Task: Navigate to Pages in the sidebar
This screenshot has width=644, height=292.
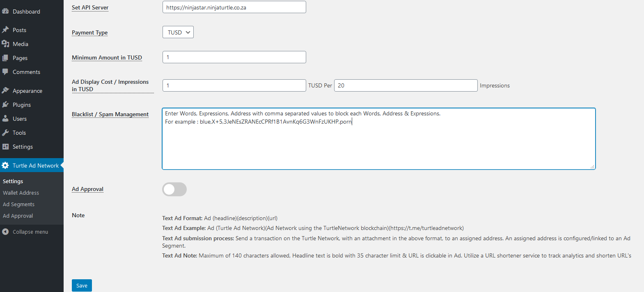Action: click(32, 58)
